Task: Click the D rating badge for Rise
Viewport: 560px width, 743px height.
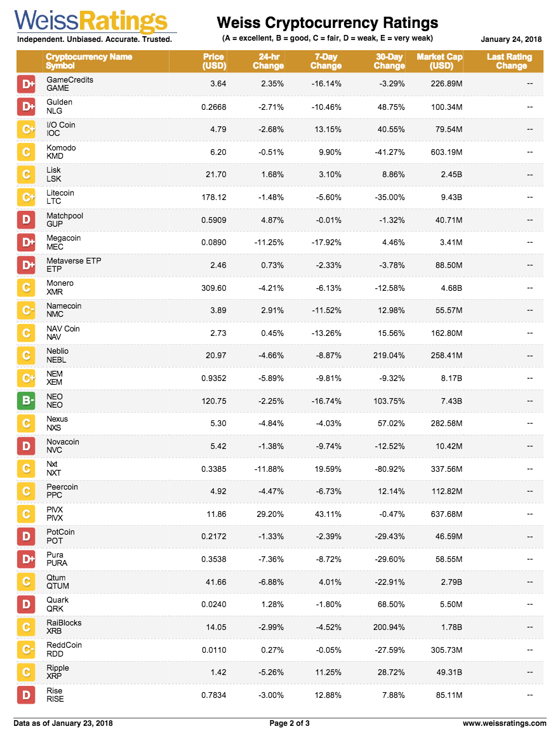Action: 26,695
